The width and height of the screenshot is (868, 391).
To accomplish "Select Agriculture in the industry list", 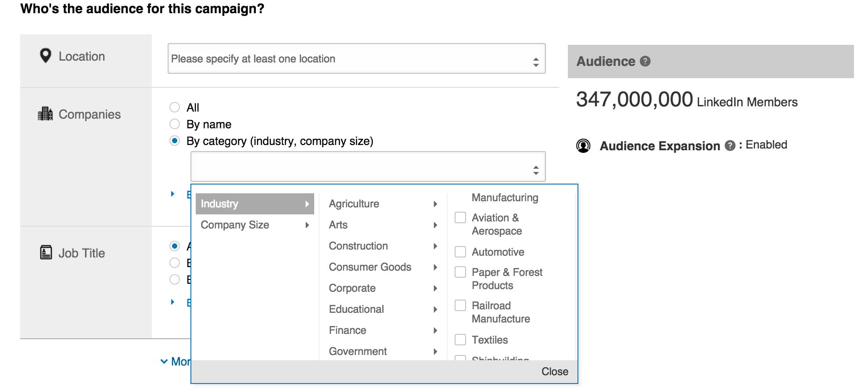I will (354, 203).
